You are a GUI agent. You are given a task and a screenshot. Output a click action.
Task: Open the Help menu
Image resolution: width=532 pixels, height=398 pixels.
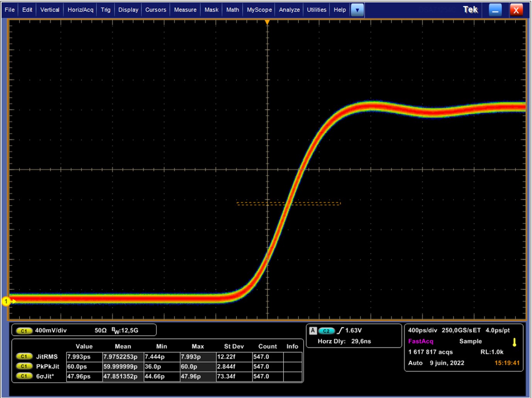point(340,10)
